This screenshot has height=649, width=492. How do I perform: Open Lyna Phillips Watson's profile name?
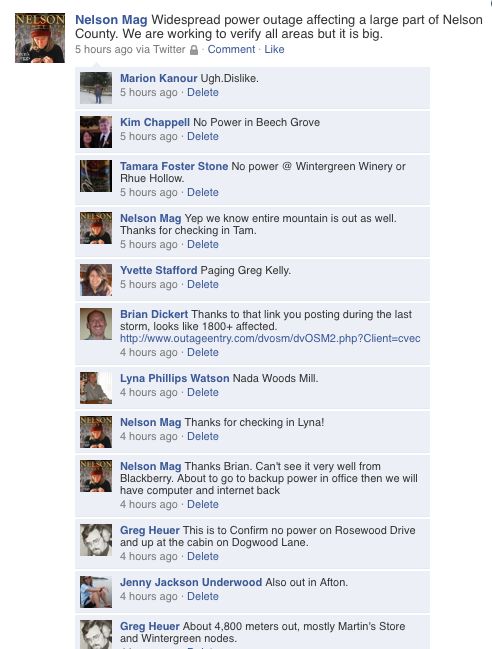pos(175,378)
